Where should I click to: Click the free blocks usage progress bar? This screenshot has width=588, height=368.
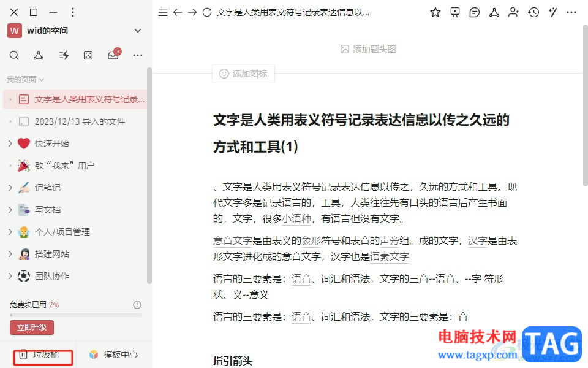76,315
